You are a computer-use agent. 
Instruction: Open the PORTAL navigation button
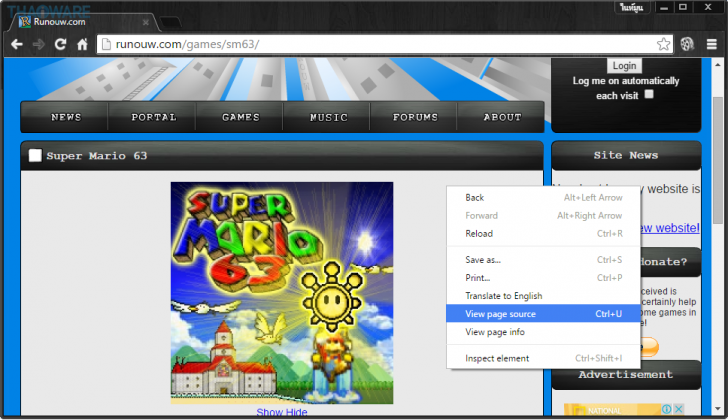153,117
